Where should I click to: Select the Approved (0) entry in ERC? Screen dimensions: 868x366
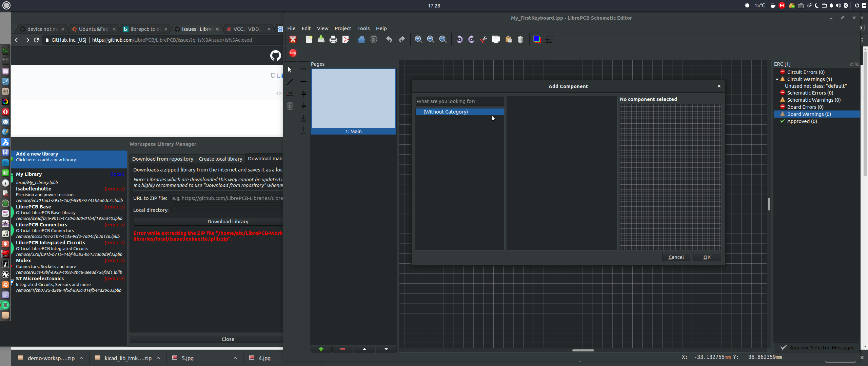(802, 121)
